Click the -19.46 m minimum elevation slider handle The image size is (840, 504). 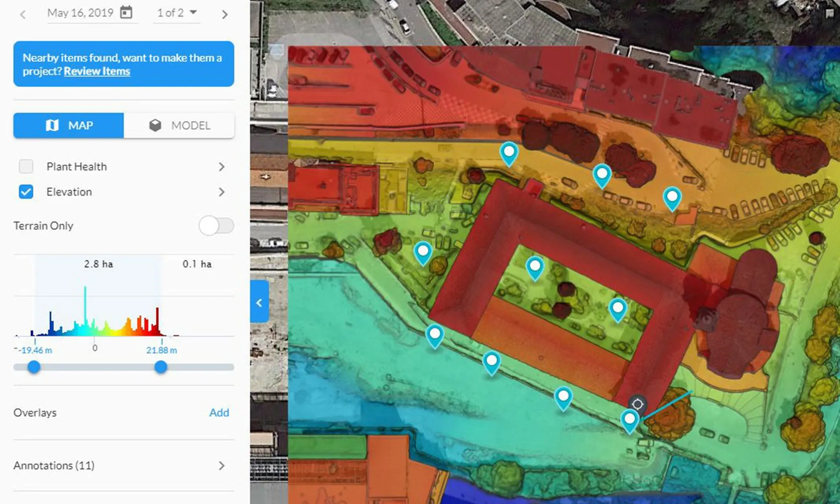pos(34,367)
